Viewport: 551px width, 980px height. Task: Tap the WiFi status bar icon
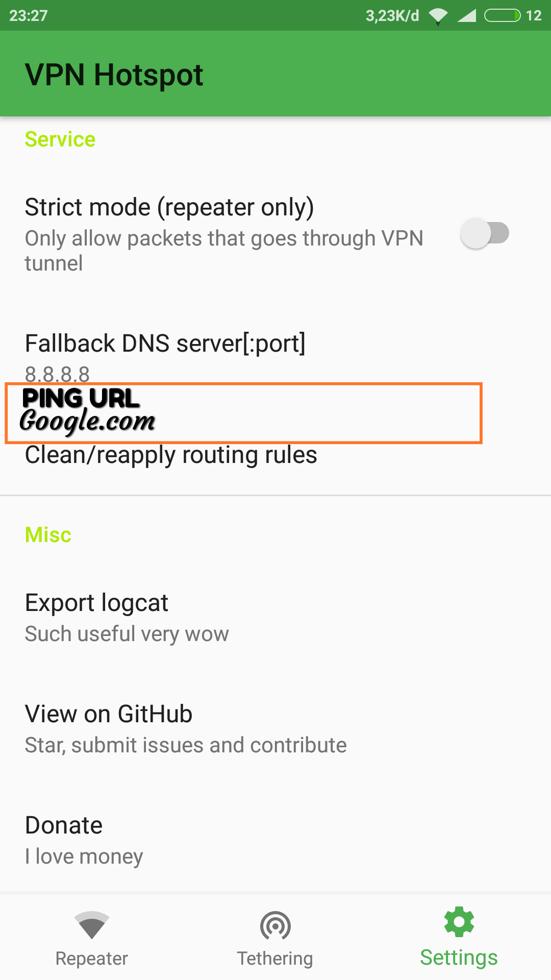pos(438,16)
